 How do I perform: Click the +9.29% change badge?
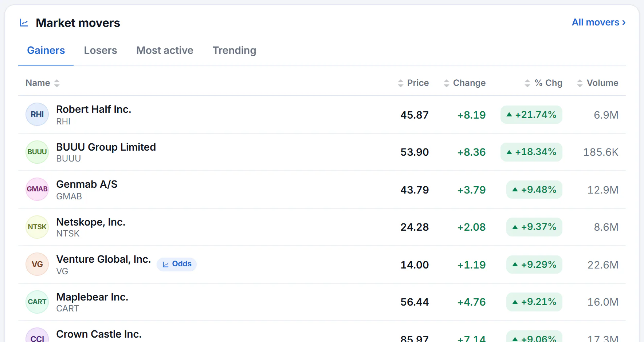coord(534,265)
